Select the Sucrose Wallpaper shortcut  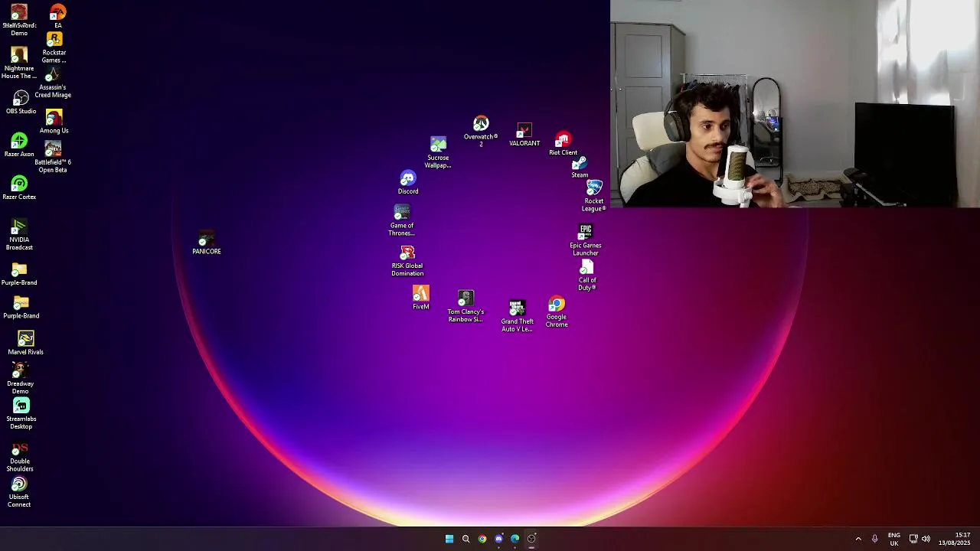click(438, 153)
